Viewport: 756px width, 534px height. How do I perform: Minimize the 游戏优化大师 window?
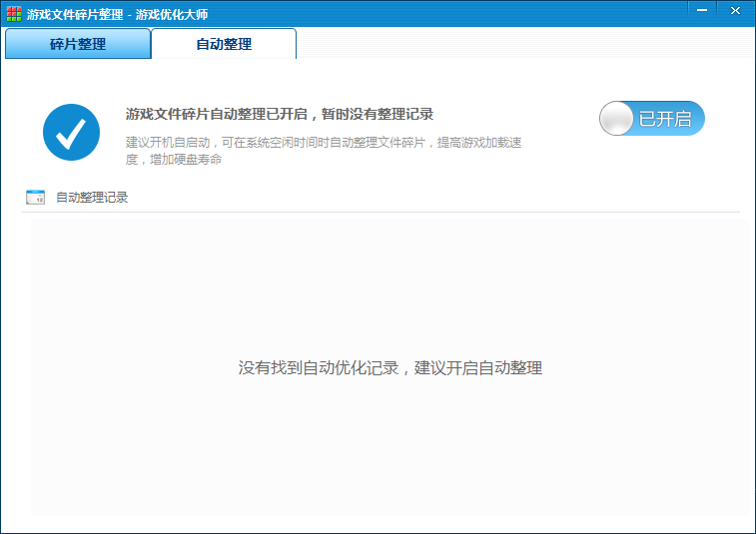pos(702,10)
